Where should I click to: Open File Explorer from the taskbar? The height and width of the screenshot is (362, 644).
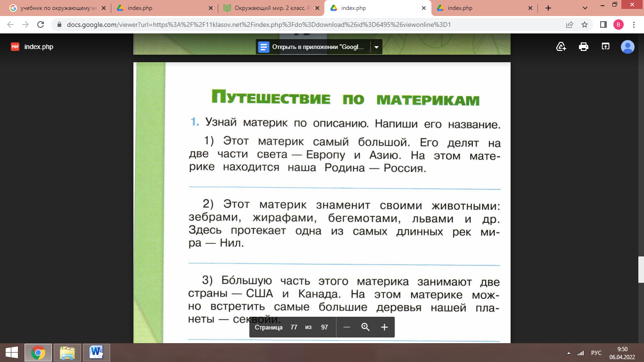click(67, 353)
